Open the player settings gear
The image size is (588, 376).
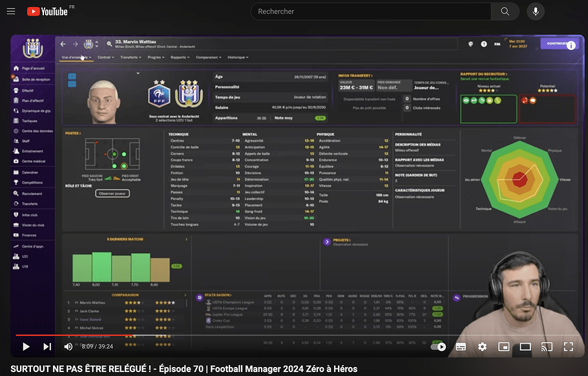482,347
